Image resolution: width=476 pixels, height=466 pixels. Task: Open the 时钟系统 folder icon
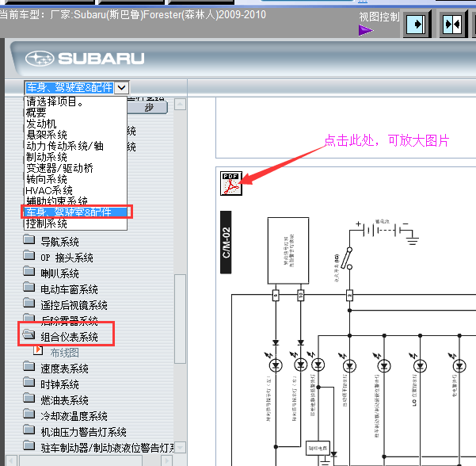29,382
